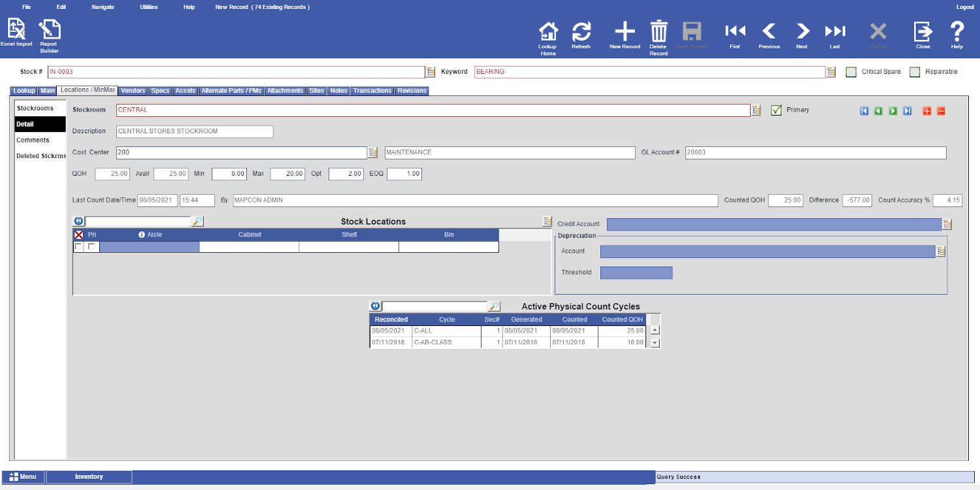Check the Pri box in stock location row
The height and width of the screenshot is (490, 980).
tap(92, 247)
